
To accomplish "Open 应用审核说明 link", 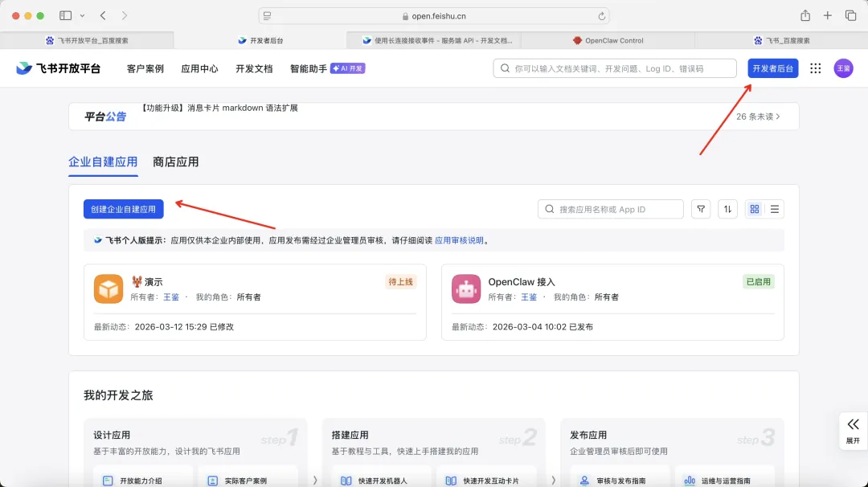I will [459, 240].
